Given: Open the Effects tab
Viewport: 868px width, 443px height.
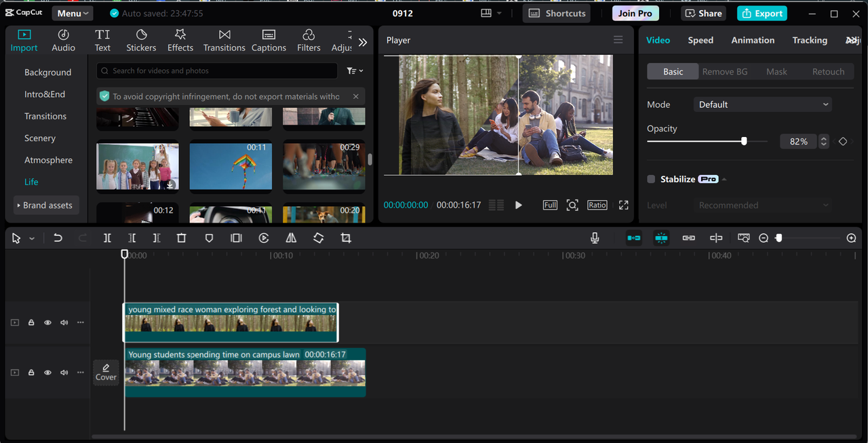Looking at the screenshot, I should point(180,41).
